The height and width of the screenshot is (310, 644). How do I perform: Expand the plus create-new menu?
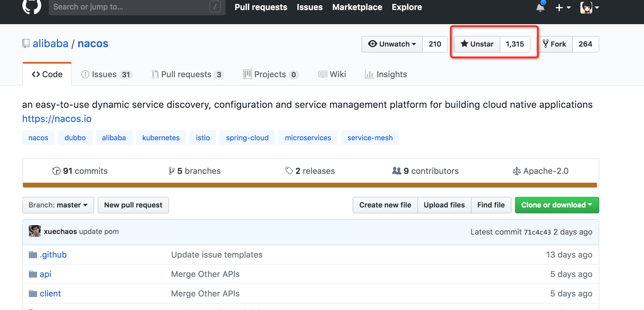(563, 7)
